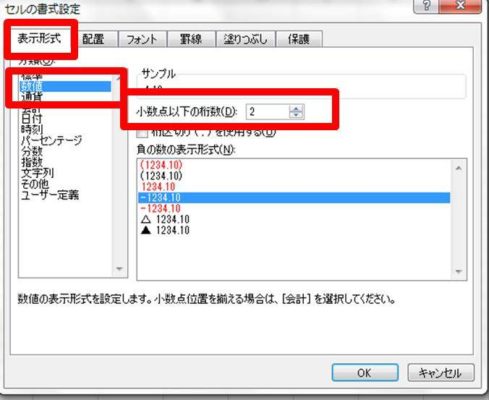The image size is (489, 400).
Task: Toggle the thousands separator checkbox
Action: 142,133
